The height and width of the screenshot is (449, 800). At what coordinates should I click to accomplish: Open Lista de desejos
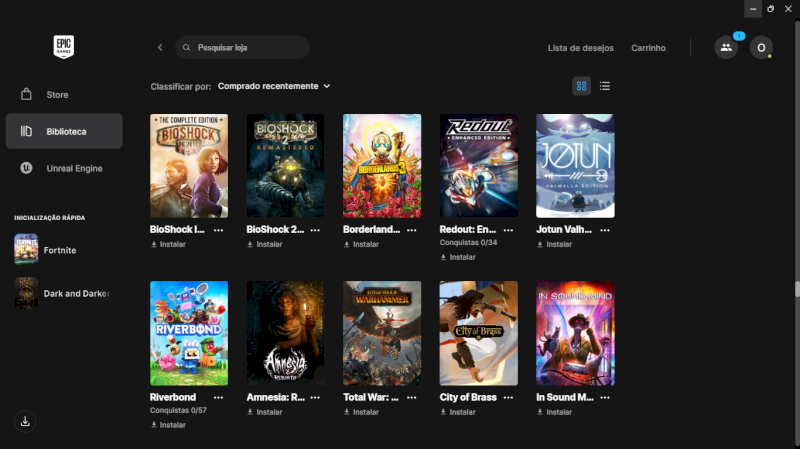[x=581, y=48]
